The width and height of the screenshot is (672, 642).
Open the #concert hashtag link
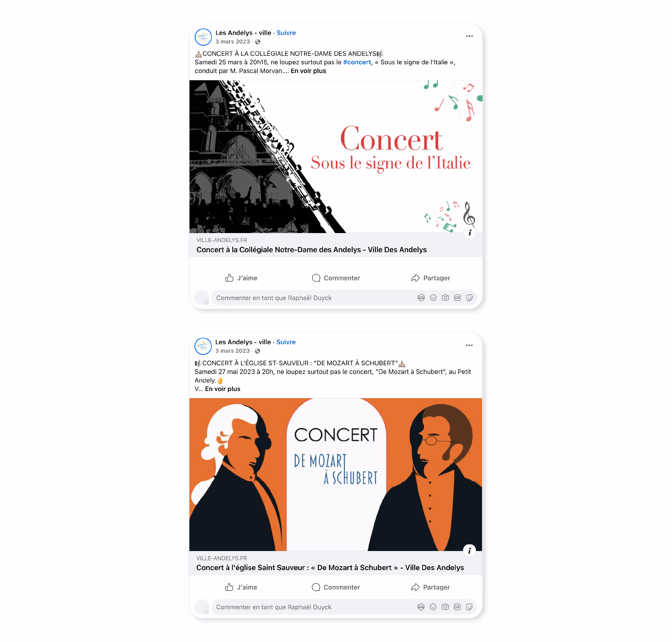pyautogui.click(x=357, y=62)
